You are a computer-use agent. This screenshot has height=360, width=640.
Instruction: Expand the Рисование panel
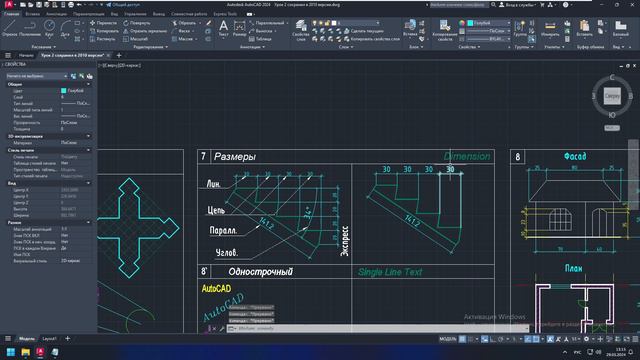tap(44, 47)
